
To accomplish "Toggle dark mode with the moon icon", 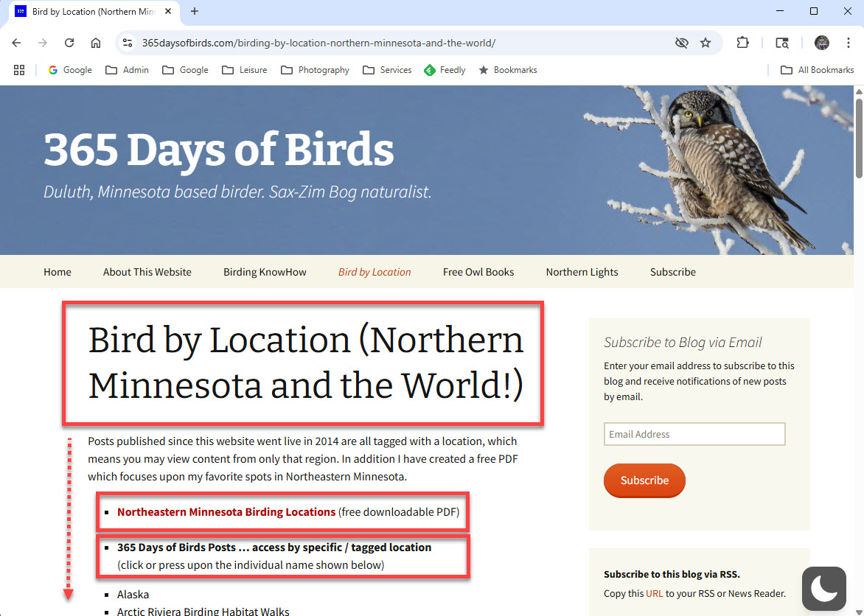I will click(823, 588).
